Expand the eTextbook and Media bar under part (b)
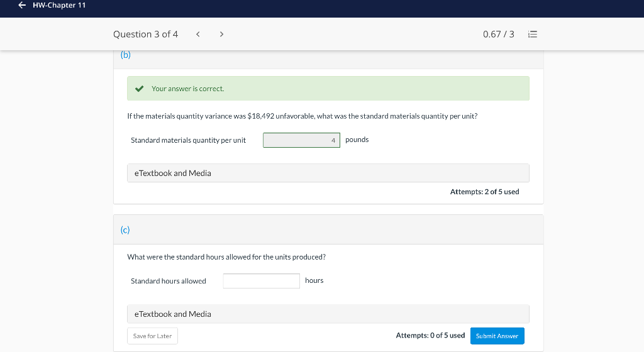The image size is (644, 352). point(328,173)
